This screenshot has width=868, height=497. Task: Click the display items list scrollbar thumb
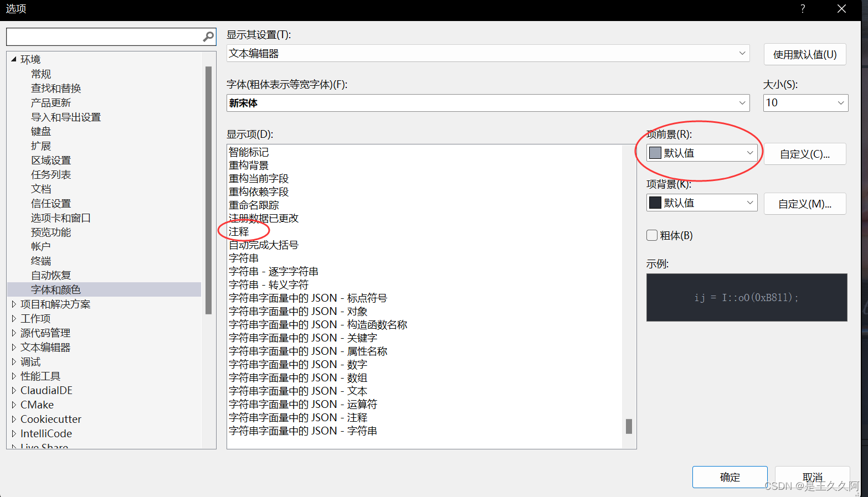click(x=629, y=426)
